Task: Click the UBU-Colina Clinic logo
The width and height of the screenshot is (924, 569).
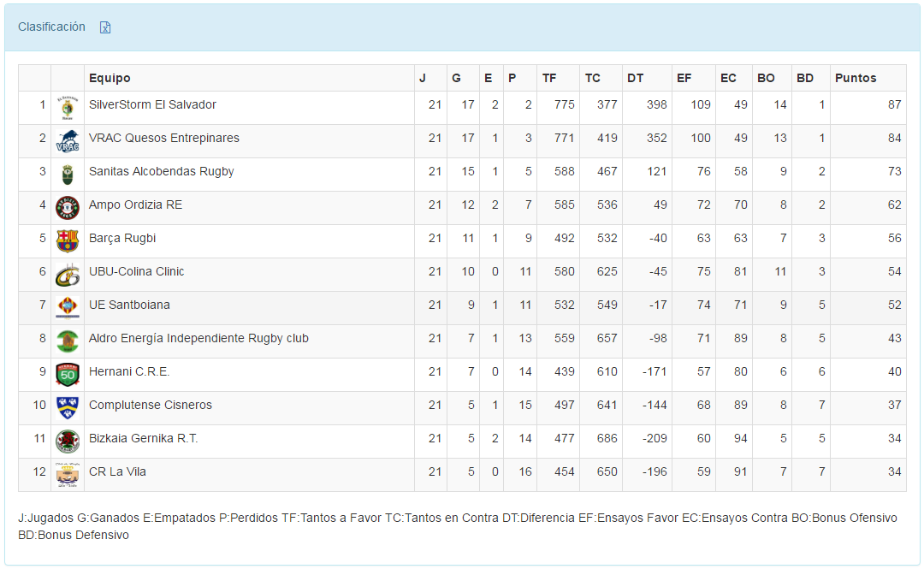Action: coord(67,275)
